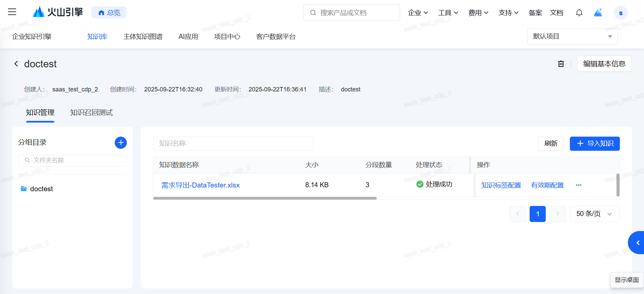
Task: Expand the 50 条/页 page size selector
Action: pos(594,214)
